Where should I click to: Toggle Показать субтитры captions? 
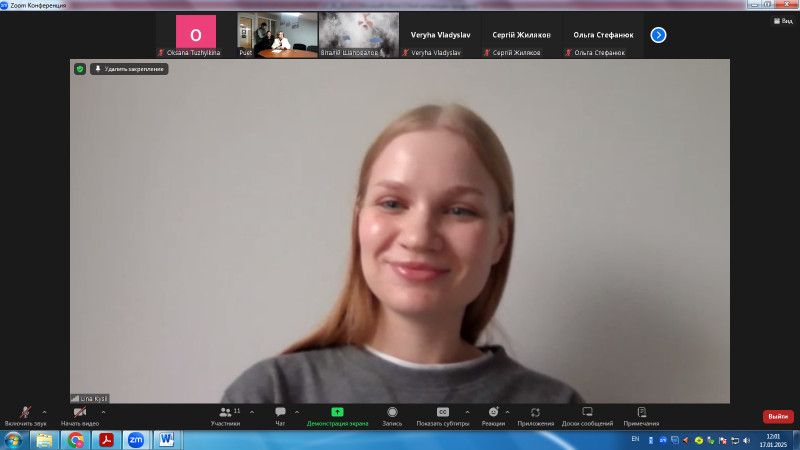click(442, 414)
